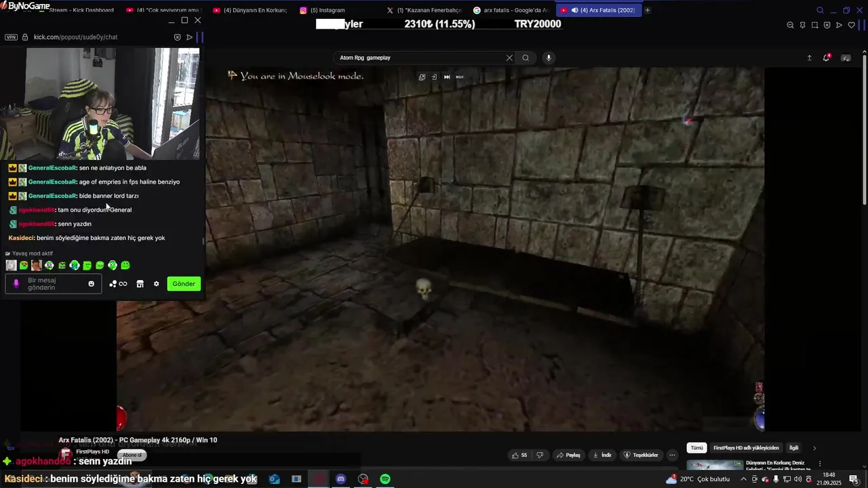Click the browser tab search magnifier
The width and height of the screenshot is (868, 488).
point(820,10)
